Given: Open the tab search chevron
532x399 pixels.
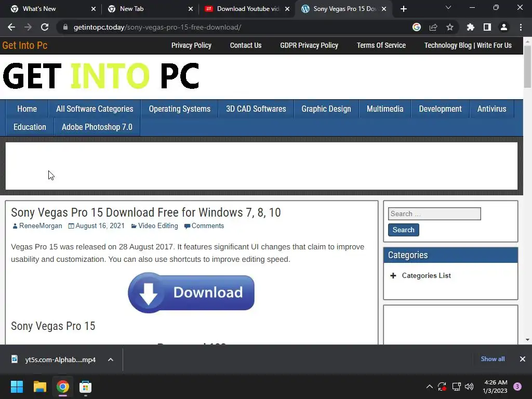Looking at the screenshot, I should click(448, 7).
